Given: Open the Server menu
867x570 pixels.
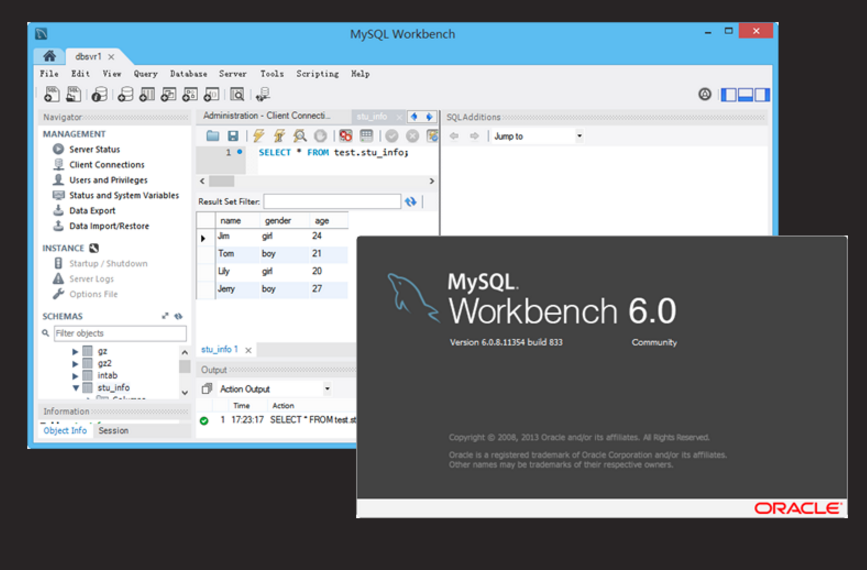Looking at the screenshot, I should click(x=232, y=74).
